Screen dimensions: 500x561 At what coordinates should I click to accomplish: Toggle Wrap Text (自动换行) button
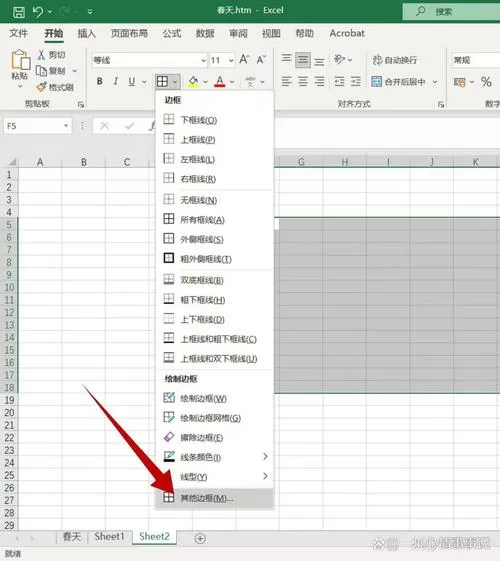point(394,60)
